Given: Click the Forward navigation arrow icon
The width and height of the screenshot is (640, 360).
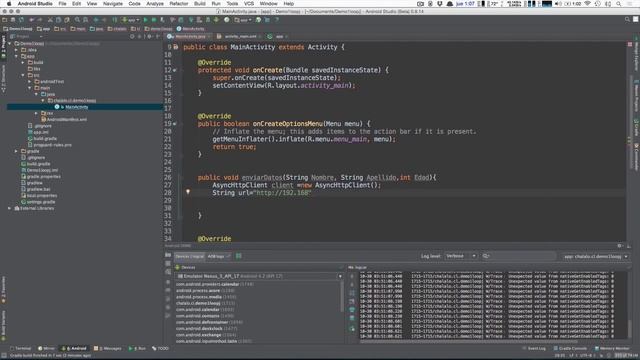Looking at the screenshot, I should 104,20.
